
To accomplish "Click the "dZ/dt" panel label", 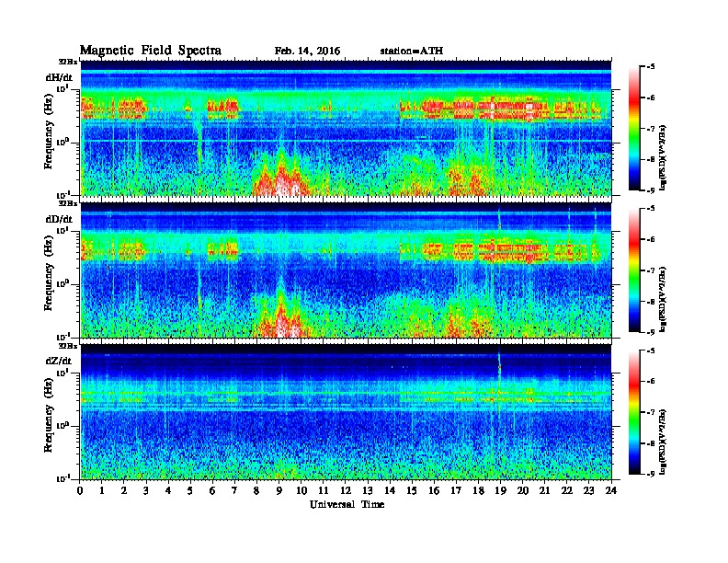I will [x=59, y=361].
